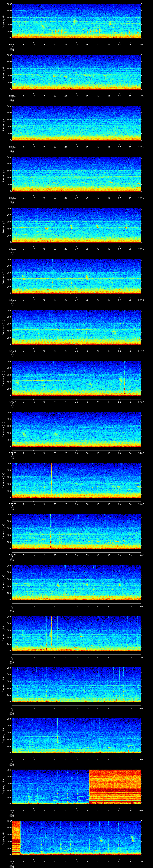Select the 26:00 end time label

coord(141,606)
